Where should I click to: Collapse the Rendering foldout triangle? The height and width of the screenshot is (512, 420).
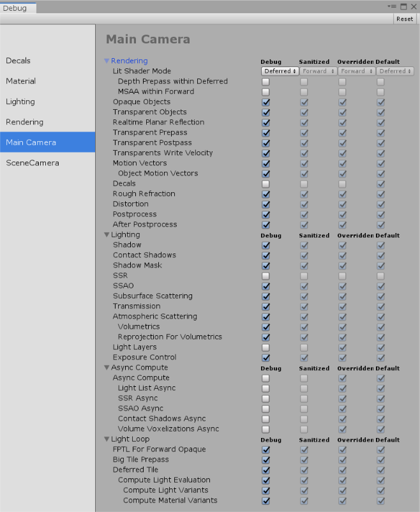107,61
